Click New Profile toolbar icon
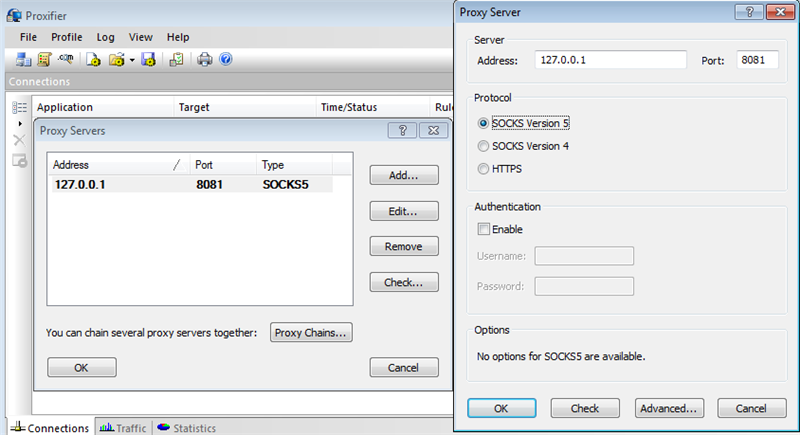Screen dimensions: 800x435 [x=93, y=60]
